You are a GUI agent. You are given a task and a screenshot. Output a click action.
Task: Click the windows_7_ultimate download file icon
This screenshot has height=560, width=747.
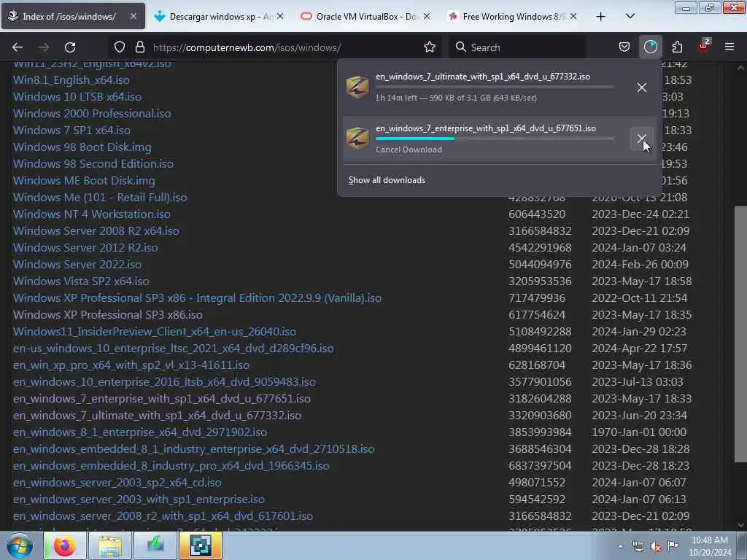357,87
